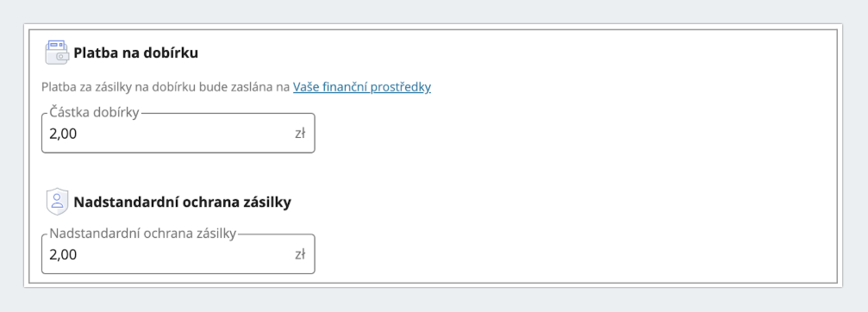
Task: Click the shield icon beside Nadstandardní ochrana zásilky
Action: (x=57, y=202)
